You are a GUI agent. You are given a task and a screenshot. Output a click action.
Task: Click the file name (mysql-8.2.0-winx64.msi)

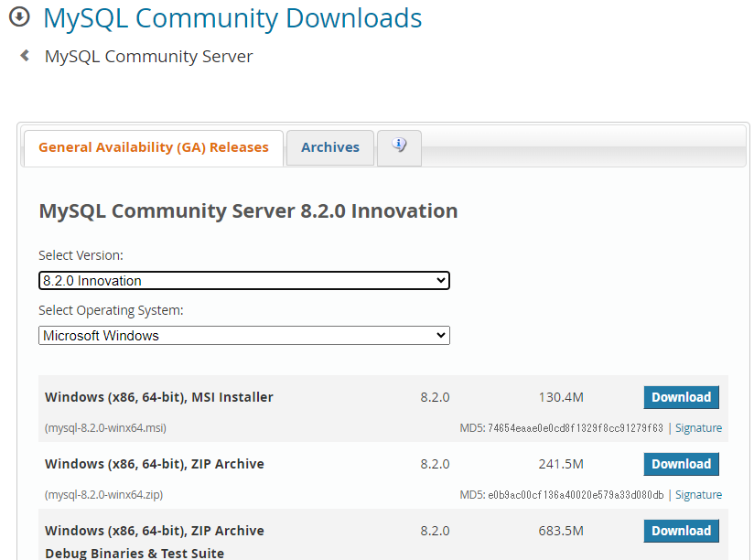click(x=105, y=428)
